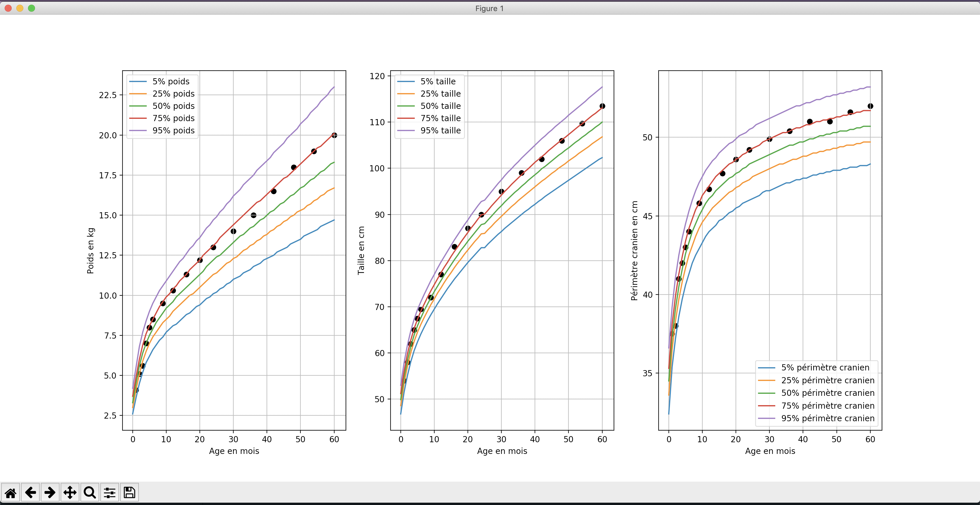
Task: Click the 30-month data point on height chart
Action: (501, 191)
